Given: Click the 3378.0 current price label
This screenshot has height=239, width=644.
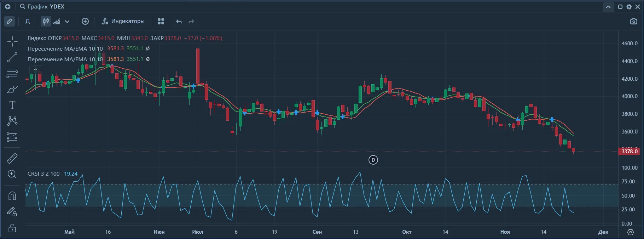Looking at the screenshot, I should coord(629,151).
